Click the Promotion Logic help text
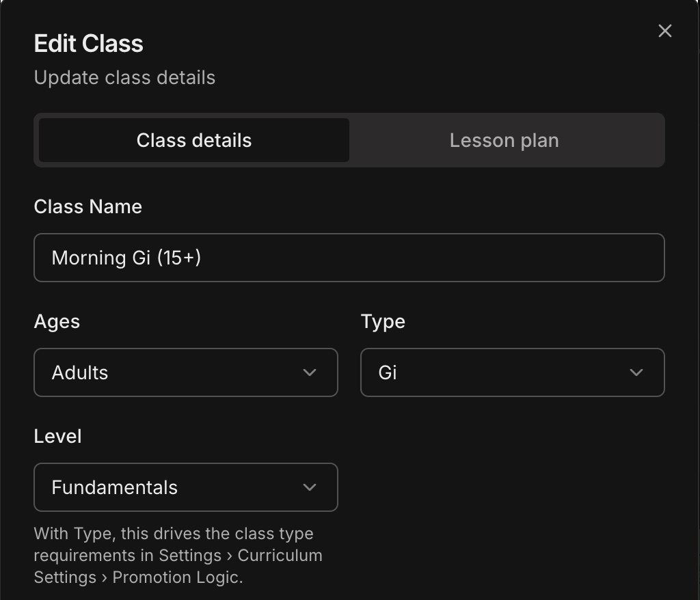The height and width of the screenshot is (600, 700). [x=178, y=556]
